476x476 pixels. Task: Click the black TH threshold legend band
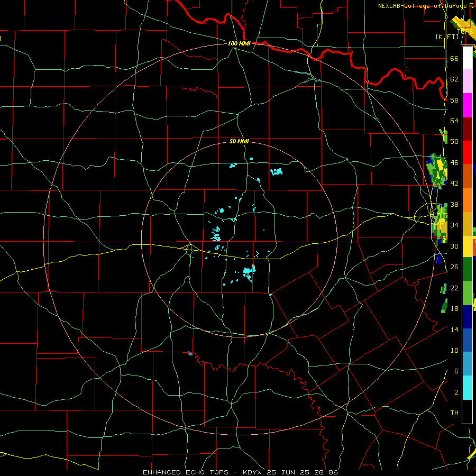467,411
